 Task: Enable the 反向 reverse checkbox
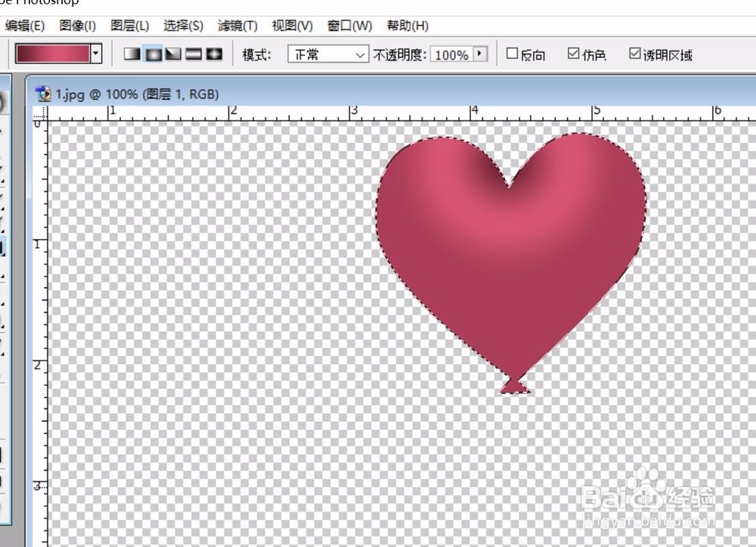(512, 54)
